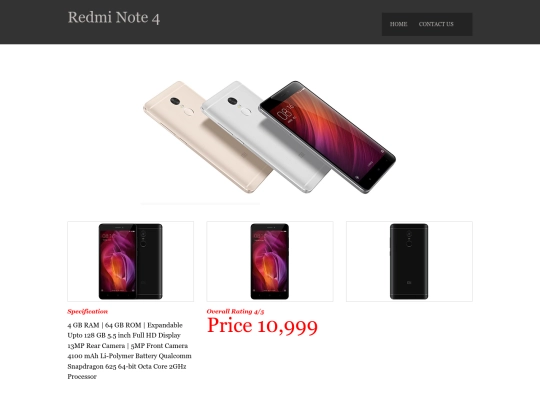Select the gold phone in the banner
540x405 pixels.
tap(203, 138)
